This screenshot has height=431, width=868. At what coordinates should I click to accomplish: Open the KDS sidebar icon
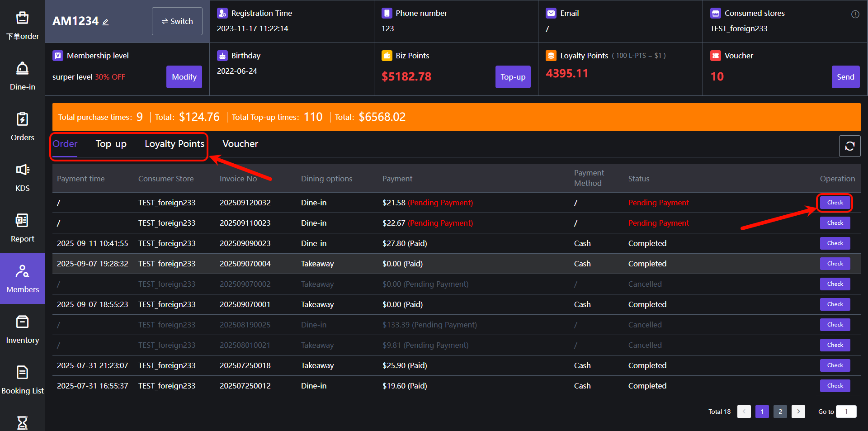point(22,177)
